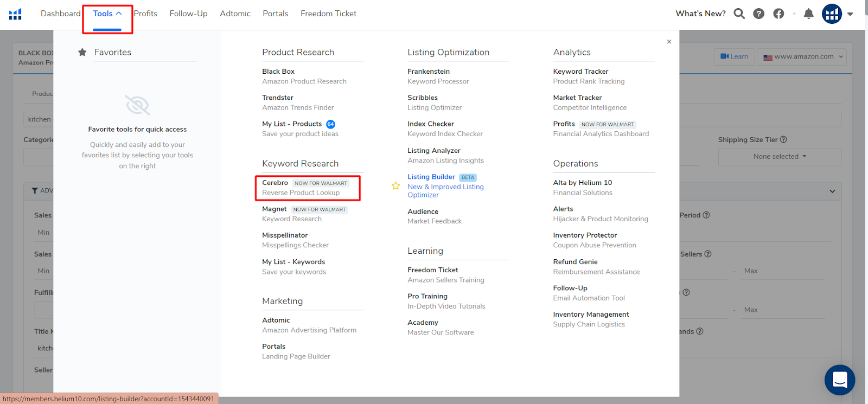
Task: Close the Tools mega menu
Action: click(669, 42)
